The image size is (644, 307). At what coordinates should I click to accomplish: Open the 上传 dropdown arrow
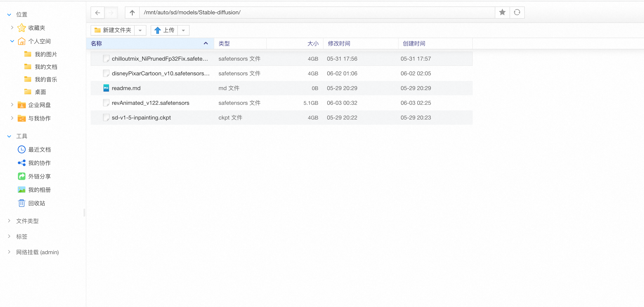pos(183,30)
